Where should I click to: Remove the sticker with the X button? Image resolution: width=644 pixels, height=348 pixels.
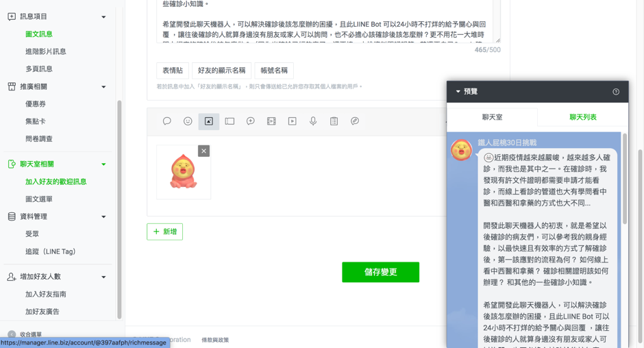click(x=203, y=151)
